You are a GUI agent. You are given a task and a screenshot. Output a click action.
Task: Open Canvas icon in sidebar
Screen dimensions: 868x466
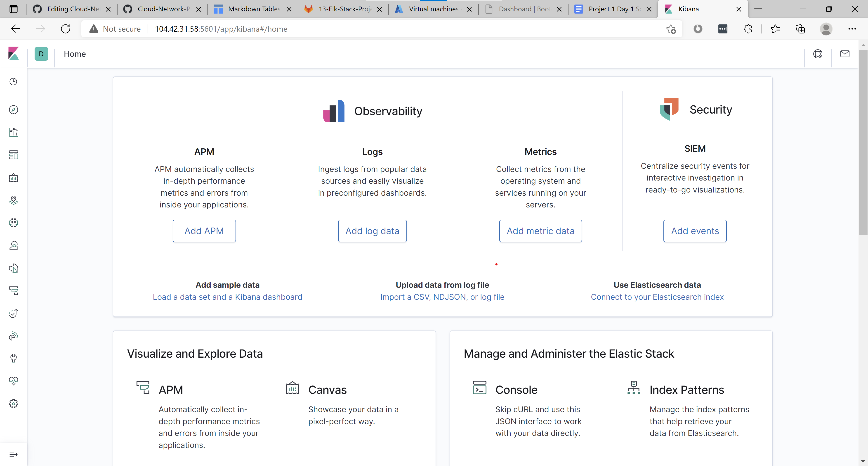[14, 177]
